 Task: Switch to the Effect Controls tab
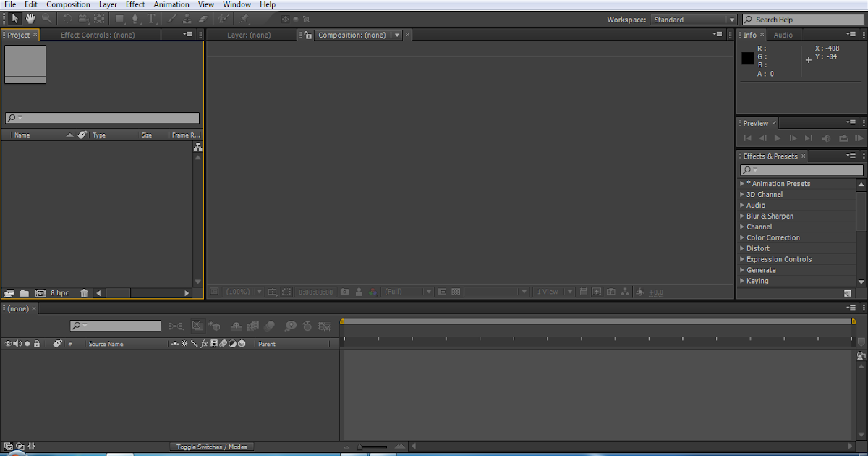[x=98, y=35]
